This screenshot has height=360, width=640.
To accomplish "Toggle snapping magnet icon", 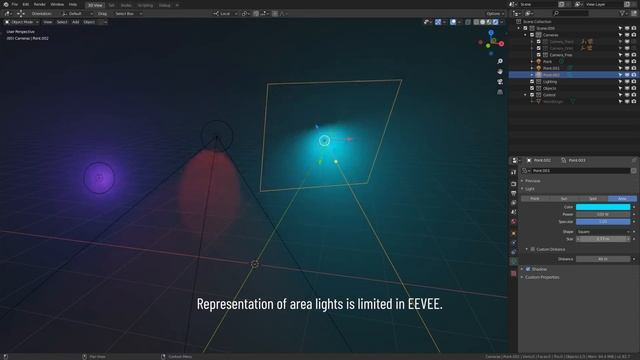I will 256,13.
